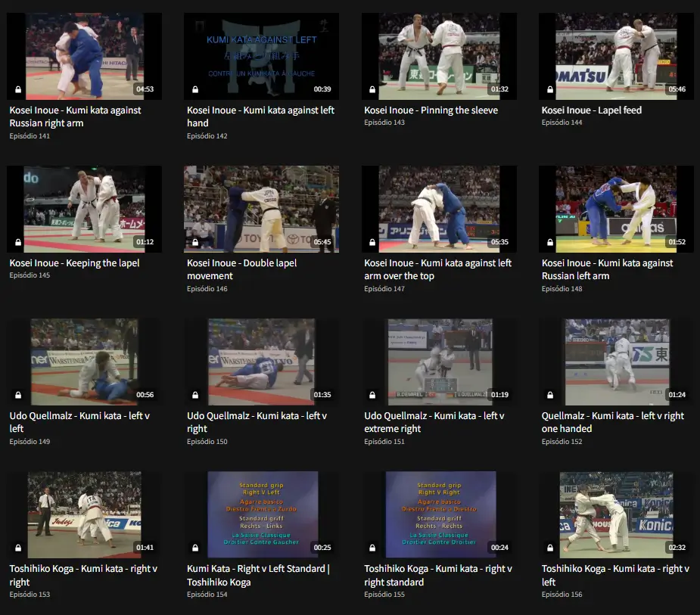Open Udo Quellmalz left v left thumbnail
The width and height of the screenshot is (700, 615).
click(x=84, y=362)
